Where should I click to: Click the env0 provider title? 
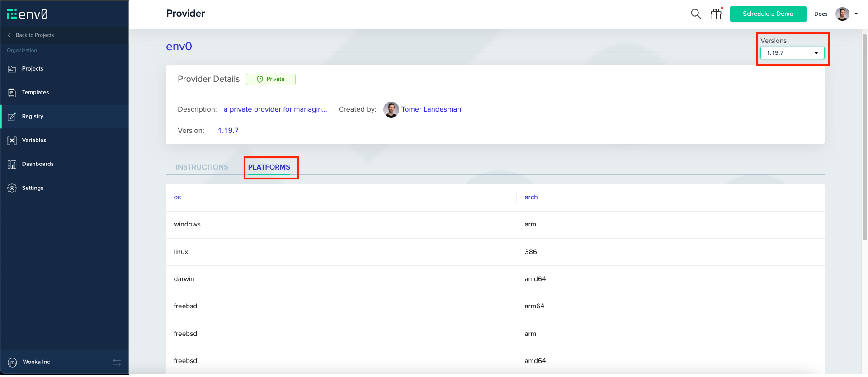coord(179,47)
